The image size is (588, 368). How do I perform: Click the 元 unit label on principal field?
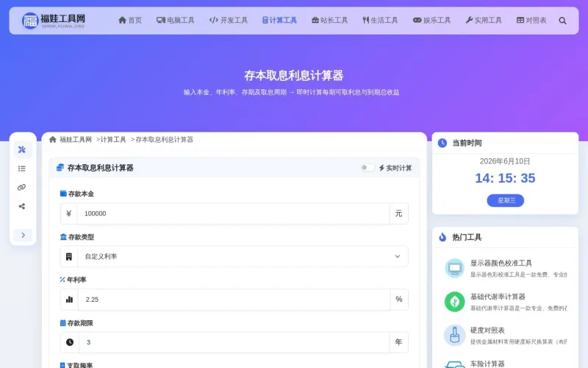398,213
